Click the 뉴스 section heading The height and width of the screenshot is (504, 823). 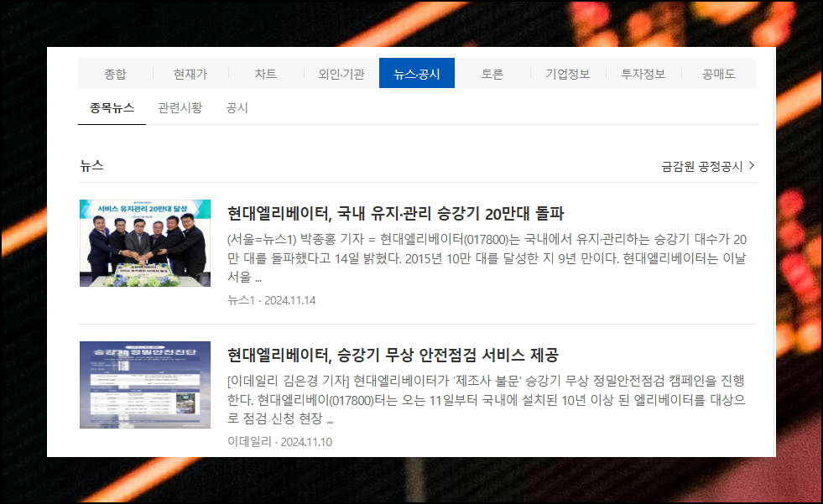(91, 166)
